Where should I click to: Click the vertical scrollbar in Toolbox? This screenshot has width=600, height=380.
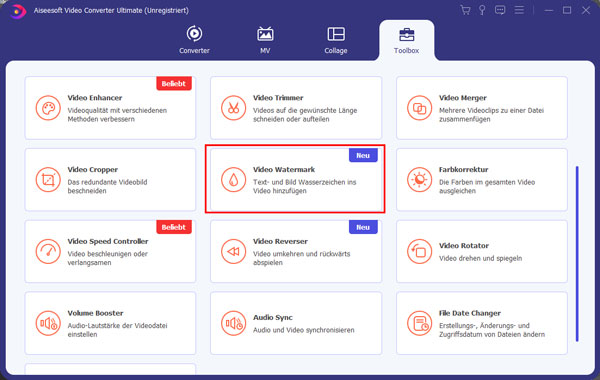[x=577, y=254]
